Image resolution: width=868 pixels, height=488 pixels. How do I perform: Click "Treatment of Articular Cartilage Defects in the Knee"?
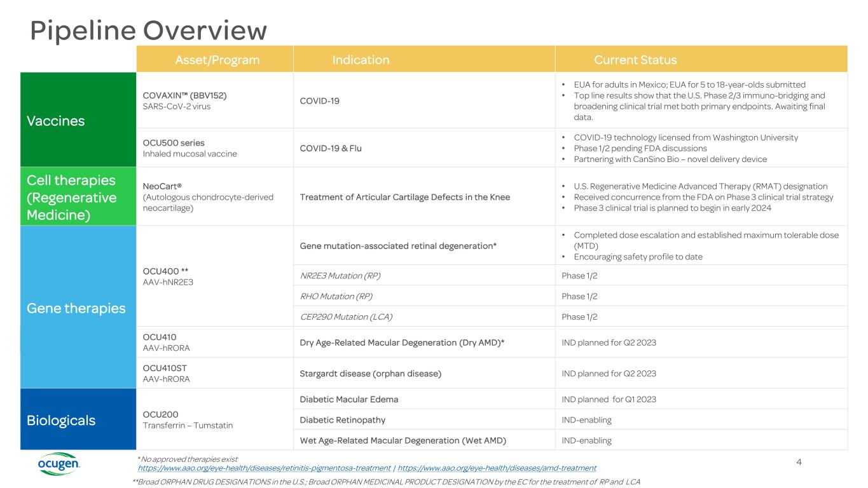pyautogui.click(x=404, y=197)
